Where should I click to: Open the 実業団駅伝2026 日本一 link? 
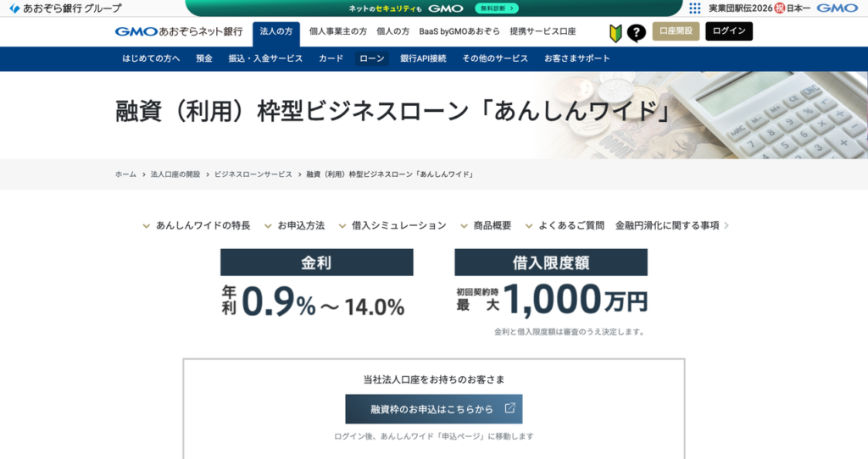click(x=760, y=8)
